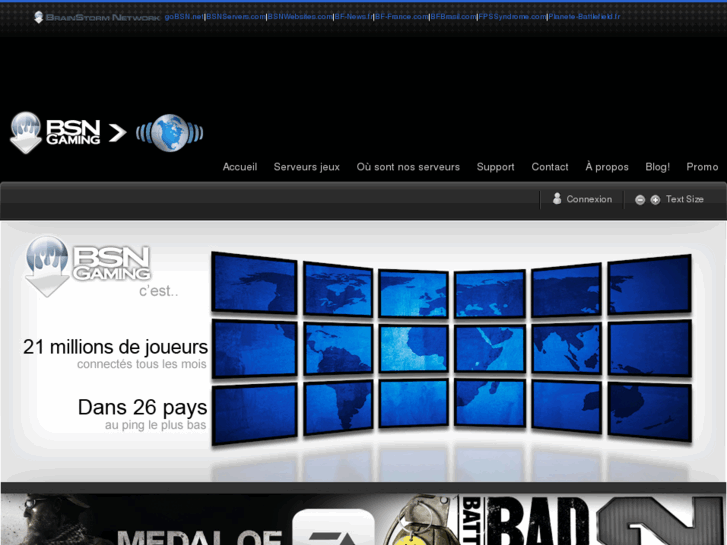The width and height of the screenshot is (727, 545).
Task: Click the EA logo in banner
Action: click(x=333, y=527)
